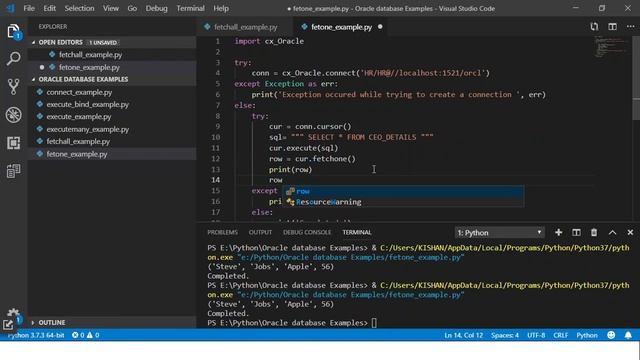Click the editor vertical scrollbar
640x360 pixels.
(636, 78)
